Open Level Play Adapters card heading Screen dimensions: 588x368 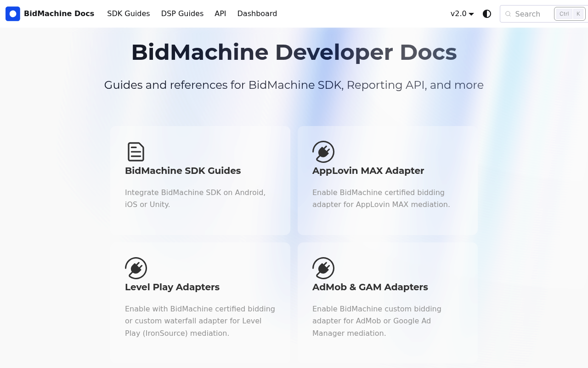(172, 287)
